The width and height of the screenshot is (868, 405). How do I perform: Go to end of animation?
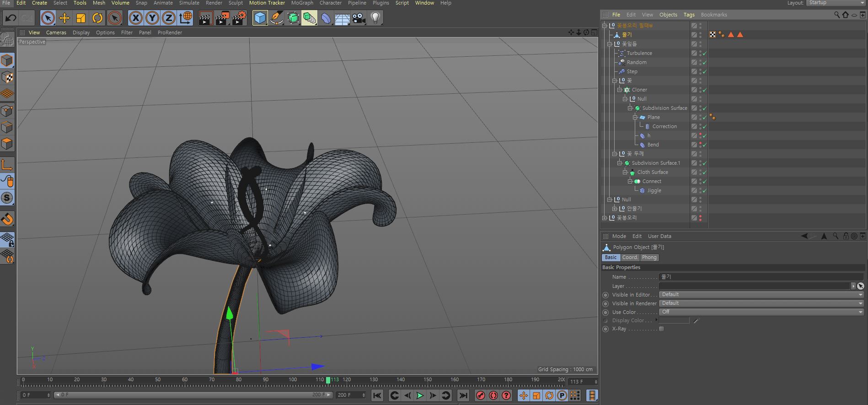[x=463, y=396]
